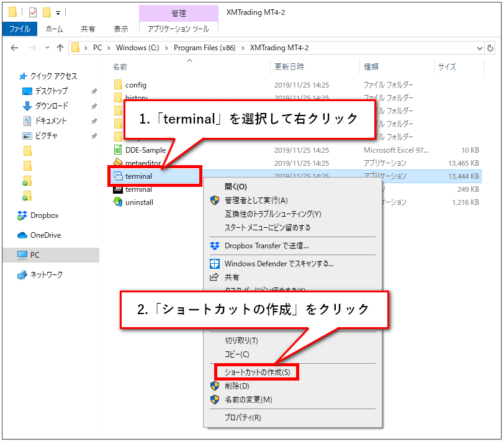This screenshot has width=504, height=442.
Task: Open the quick access toolbar customize dropdown
Action: pos(58,13)
